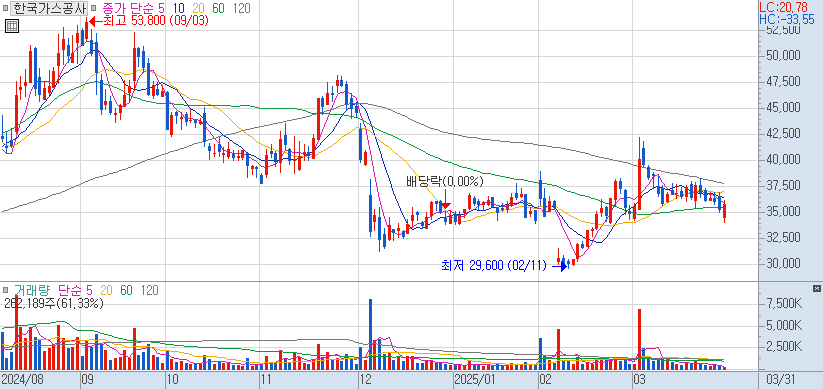Click the 35,000 price axis label
Image resolution: width=823 pixels, height=389 pixels.
point(783,212)
